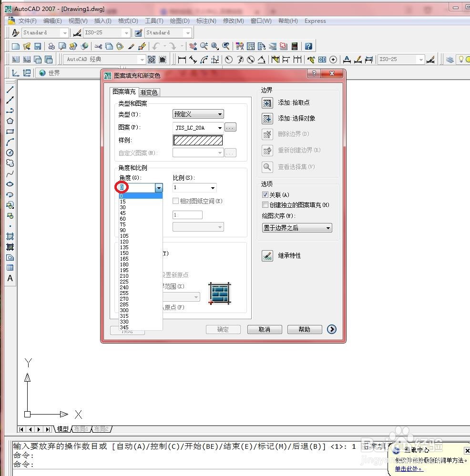Open the hatch Type (类型) dropdown
The height and width of the screenshot is (476, 470).
[198, 114]
